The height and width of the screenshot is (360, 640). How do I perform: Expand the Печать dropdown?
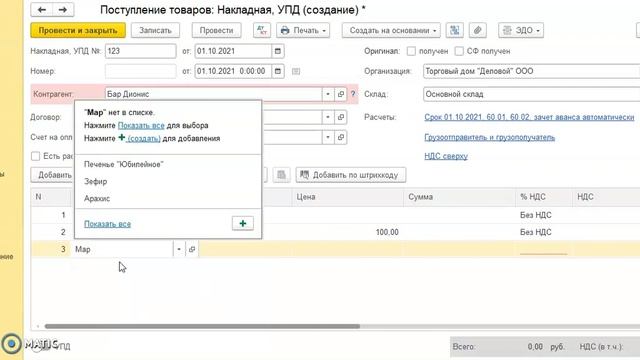[x=303, y=30]
